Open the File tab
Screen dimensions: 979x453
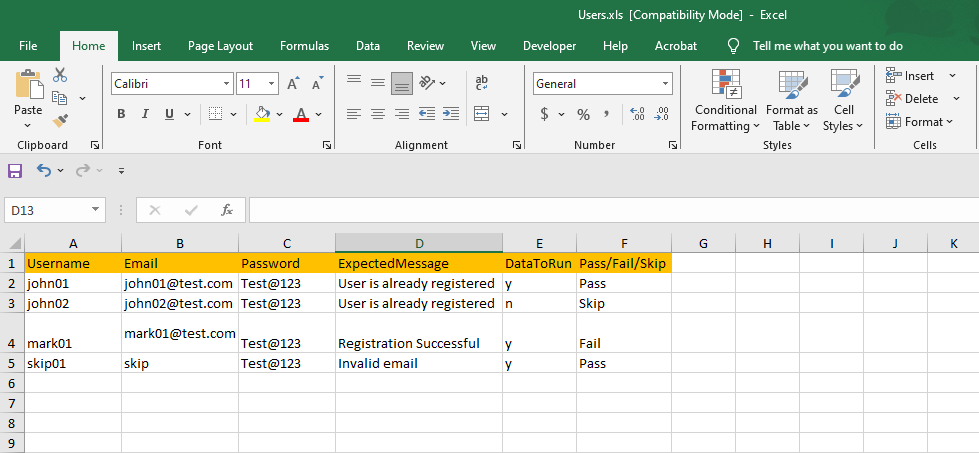point(28,46)
